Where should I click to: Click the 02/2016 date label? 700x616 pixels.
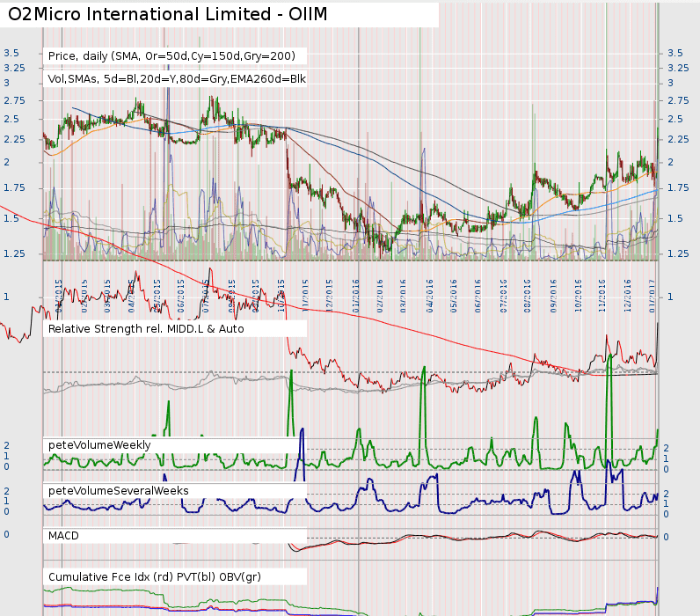click(381, 296)
